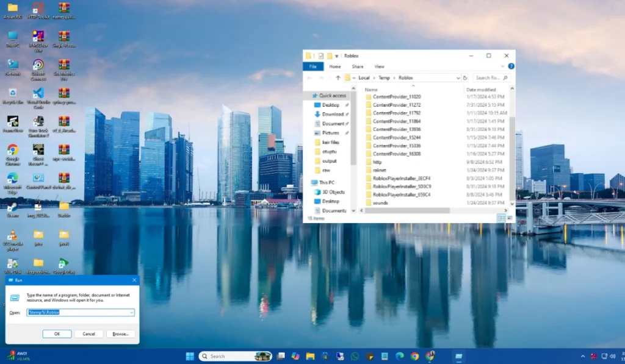Open the Run dialog's Open dropdown arrow
This screenshot has width=625, height=364.
tap(131, 312)
